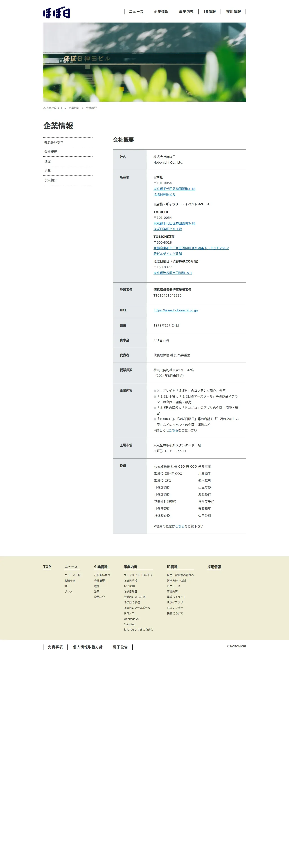Screen dimensions: 289x868
Task: Open the 京都府京都市下京区河原町通り address link
Action: [x=191, y=248]
